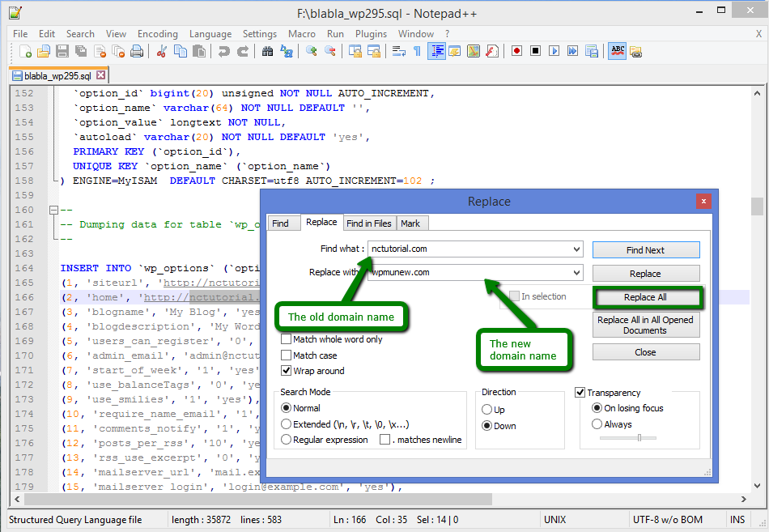Expand the Replace with history dropdown

pyautogui.click(x=576, y=272)
